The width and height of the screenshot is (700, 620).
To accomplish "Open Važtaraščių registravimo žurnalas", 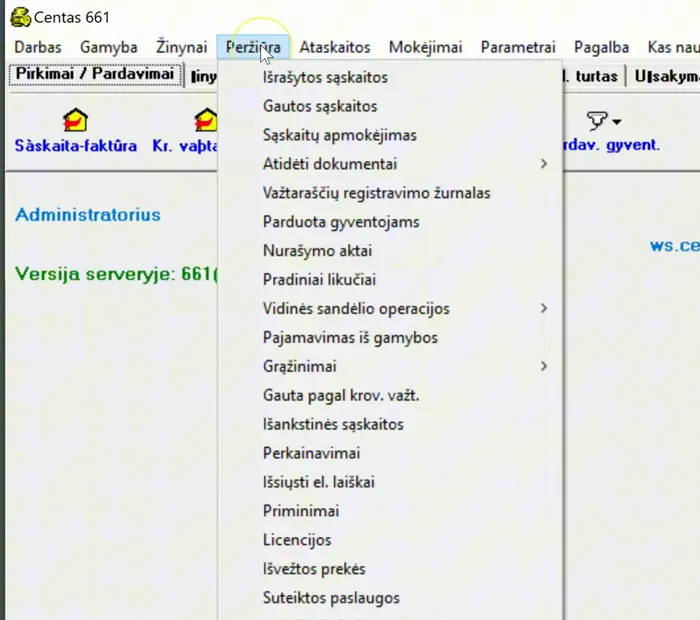I will click(390, 193).
